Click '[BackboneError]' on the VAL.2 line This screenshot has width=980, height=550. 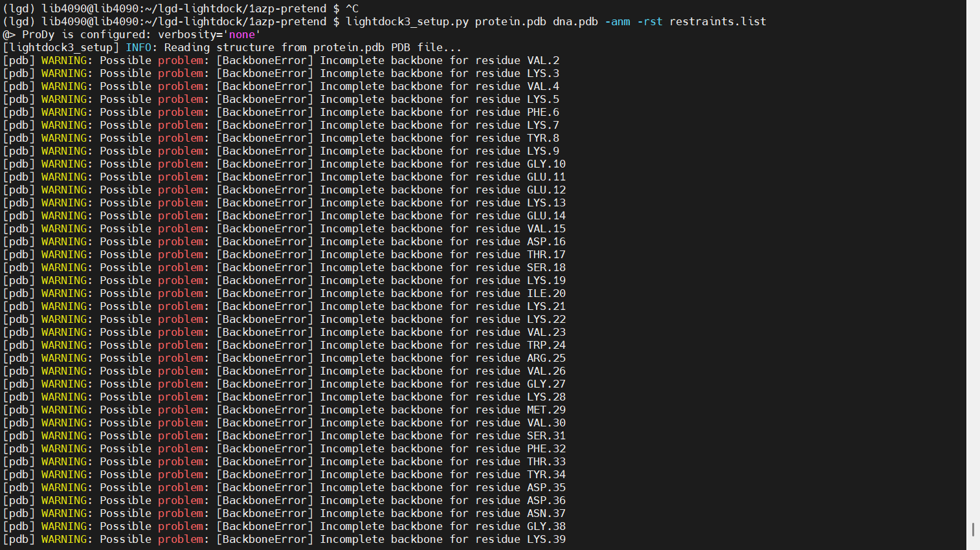[265, 60]
